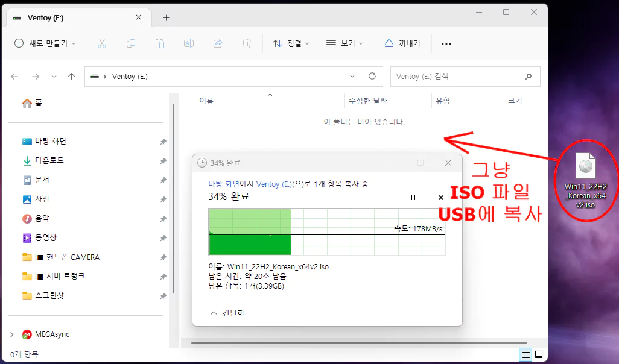This screenshot has width=619, height=364.
Task: Select 홈 (Home) in the sidebar
Action: tap(33, 103)
